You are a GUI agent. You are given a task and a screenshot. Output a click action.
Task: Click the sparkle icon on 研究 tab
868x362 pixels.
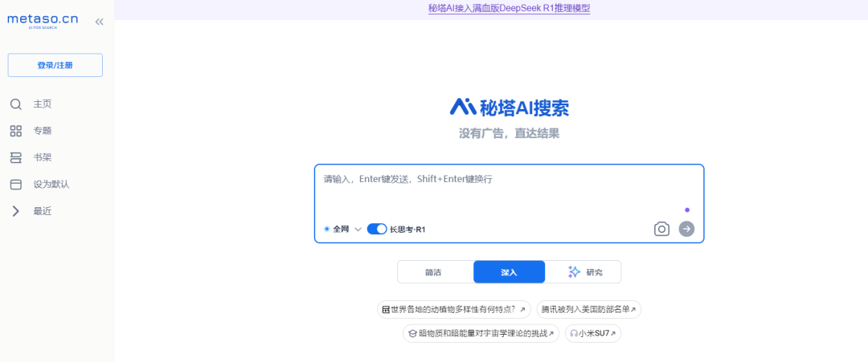point(574,272)
